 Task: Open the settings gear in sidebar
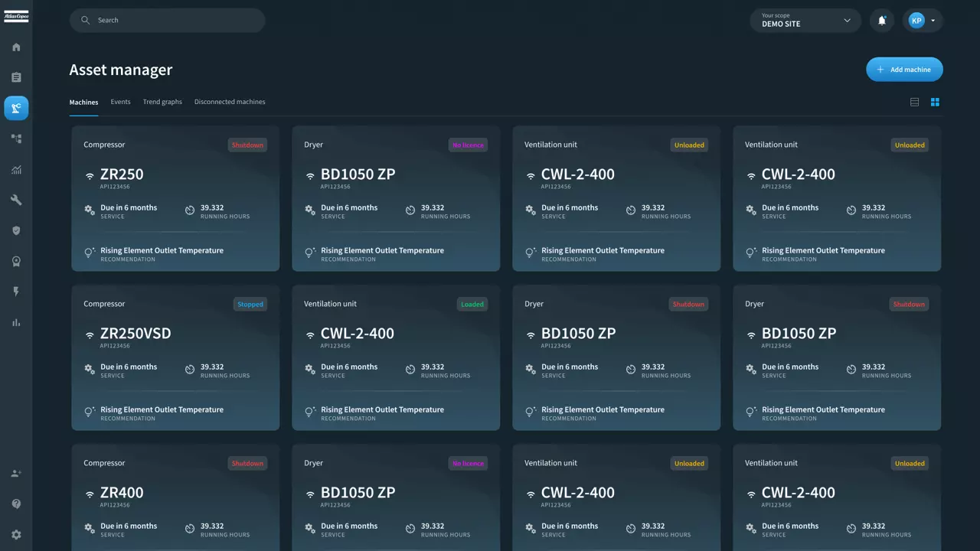point(16,535)
